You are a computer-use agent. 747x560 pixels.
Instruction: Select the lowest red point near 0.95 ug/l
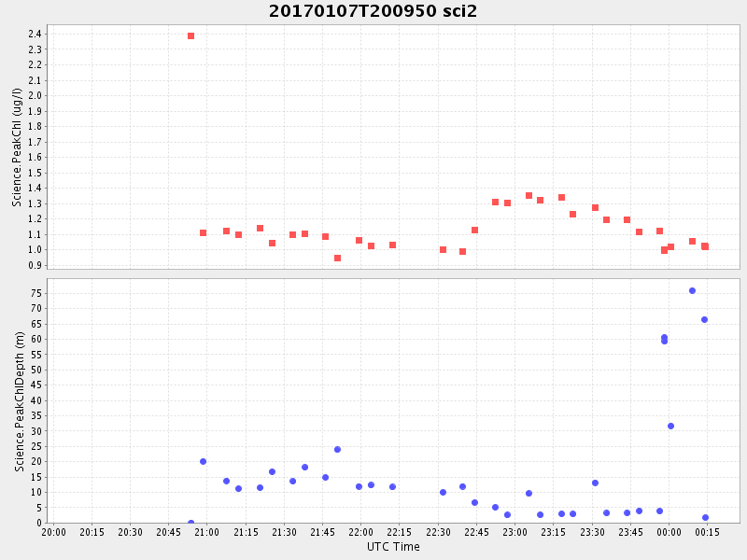click(x=337, y=258)
